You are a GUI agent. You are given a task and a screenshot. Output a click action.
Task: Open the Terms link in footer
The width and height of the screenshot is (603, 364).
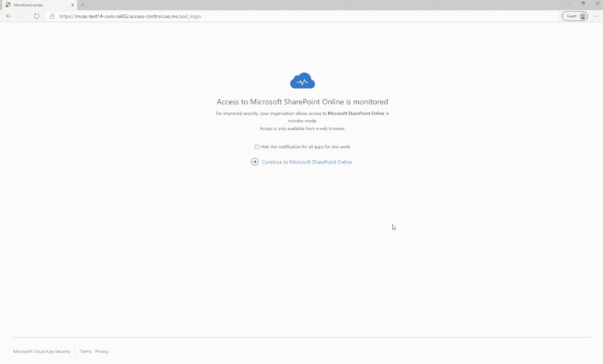click(85, 351)
